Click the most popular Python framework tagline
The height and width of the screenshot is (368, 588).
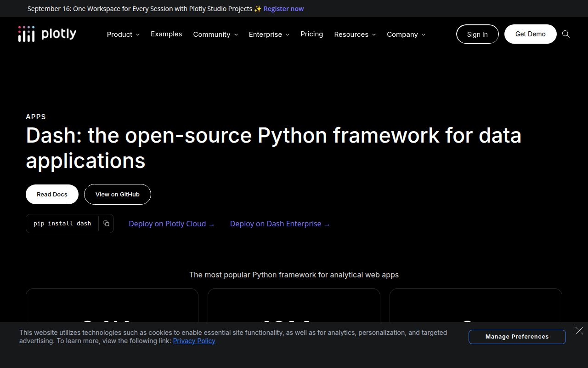[x=294, y=275]
